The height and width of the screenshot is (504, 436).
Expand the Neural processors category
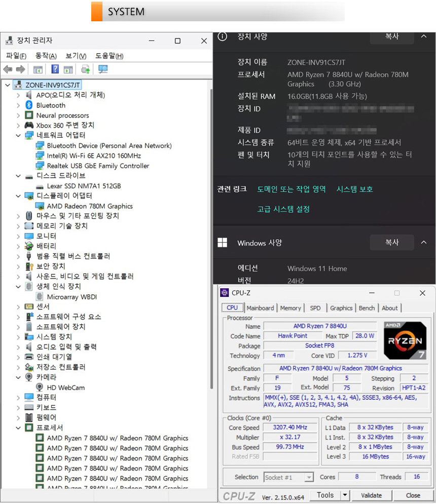click(18, 115)
